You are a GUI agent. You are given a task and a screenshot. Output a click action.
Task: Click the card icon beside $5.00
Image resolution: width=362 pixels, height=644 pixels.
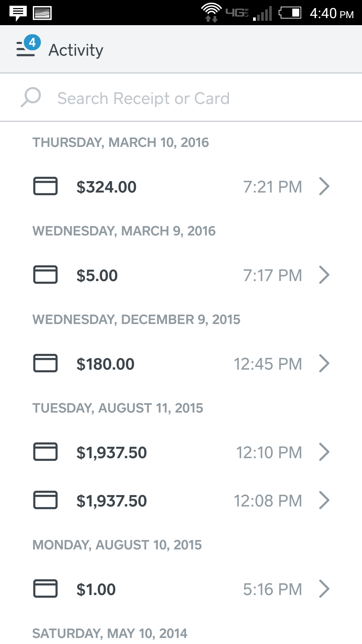click(45, 274)
